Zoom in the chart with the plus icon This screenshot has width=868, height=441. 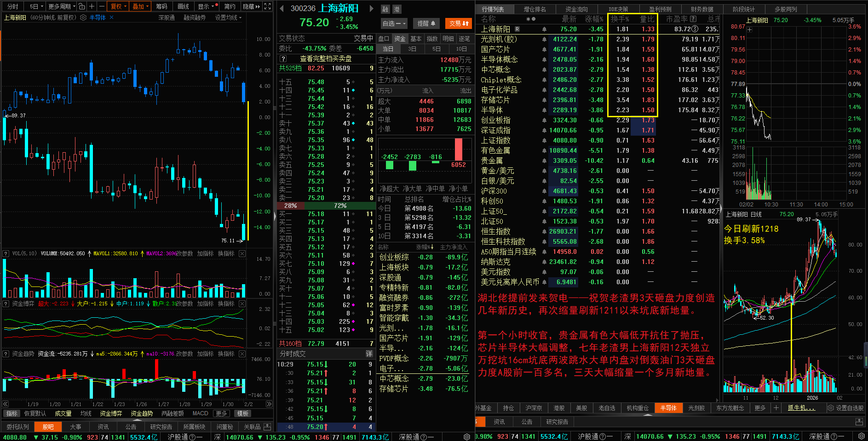point(92,6)
